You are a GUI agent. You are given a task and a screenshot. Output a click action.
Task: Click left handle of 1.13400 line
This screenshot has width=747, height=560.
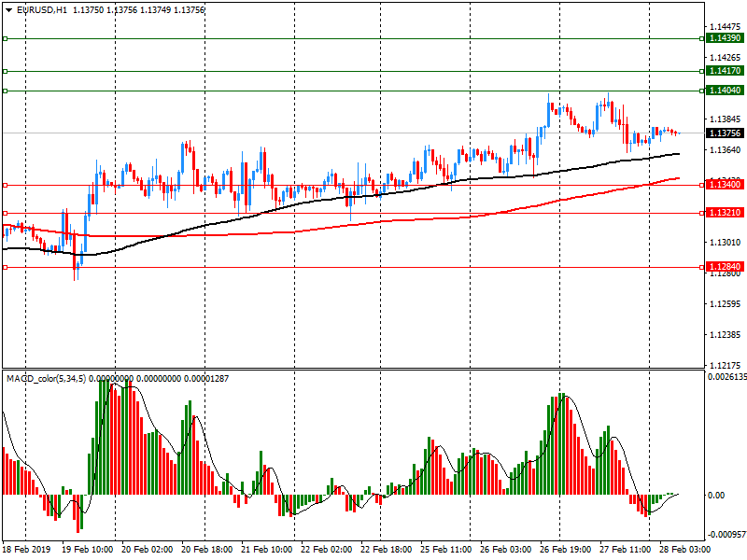5,185
